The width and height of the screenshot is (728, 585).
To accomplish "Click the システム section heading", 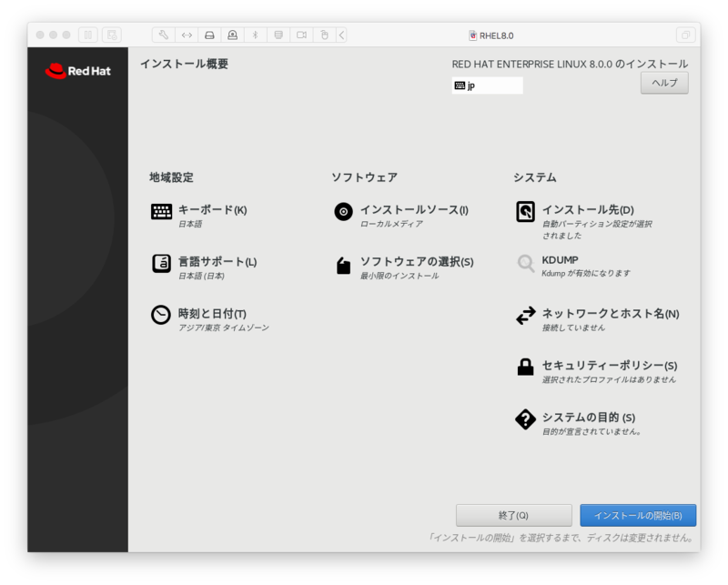I will [535, 177].
